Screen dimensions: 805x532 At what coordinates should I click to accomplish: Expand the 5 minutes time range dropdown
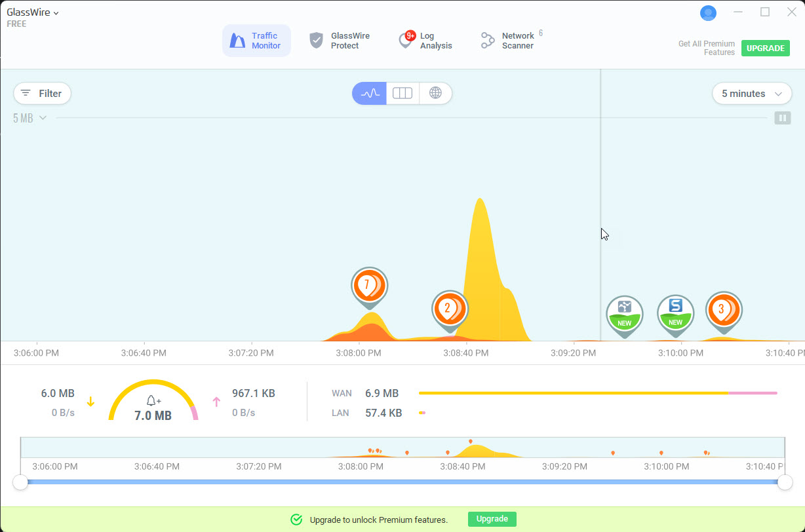[x=752, y=94]
